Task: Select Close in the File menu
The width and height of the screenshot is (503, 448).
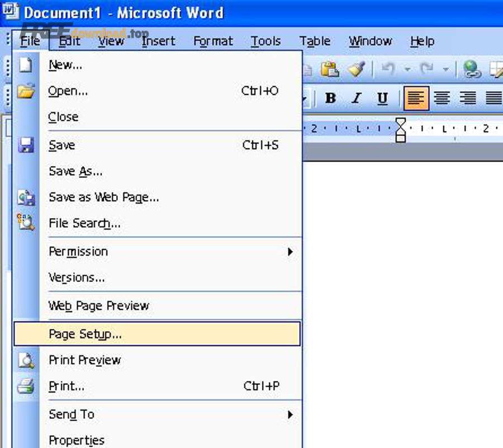Action: click(x=157, y=117)
